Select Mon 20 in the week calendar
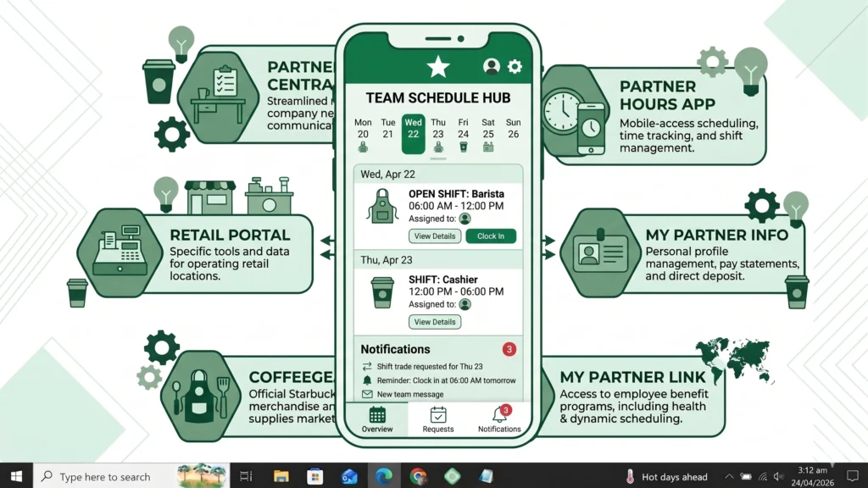Viewport: 868px width, 488px height. [x=363, y=135]
